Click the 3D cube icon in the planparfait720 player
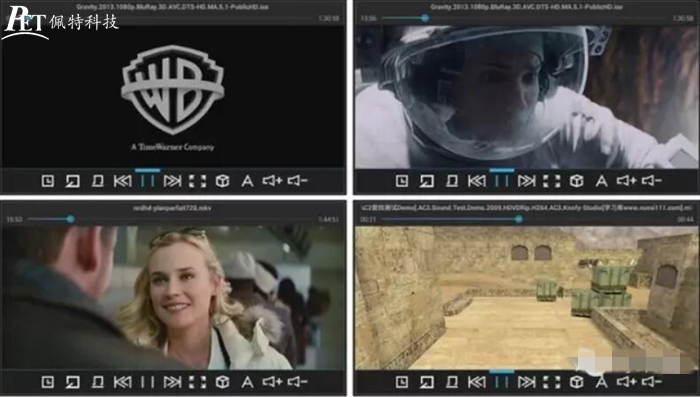The image size is (700, 397). (222, 382)
